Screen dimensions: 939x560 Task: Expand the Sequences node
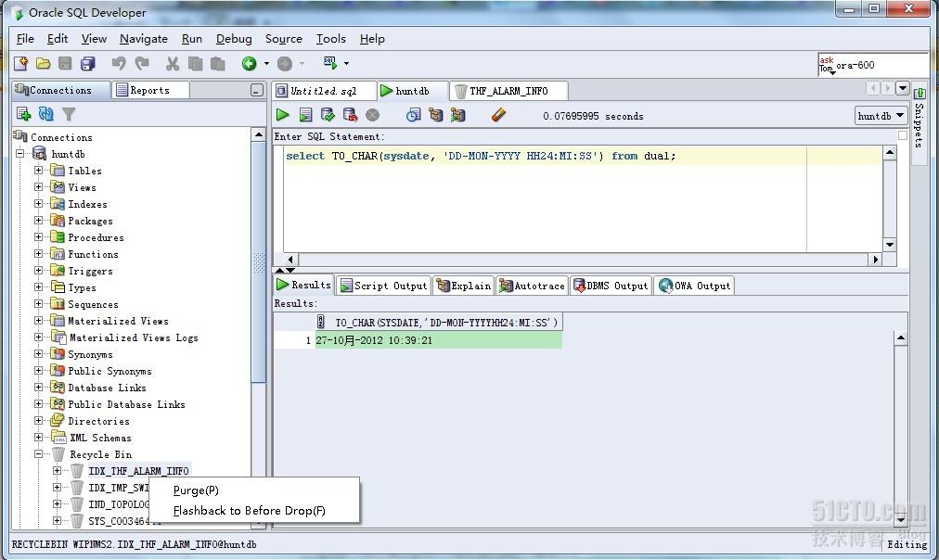pos(38,304)
